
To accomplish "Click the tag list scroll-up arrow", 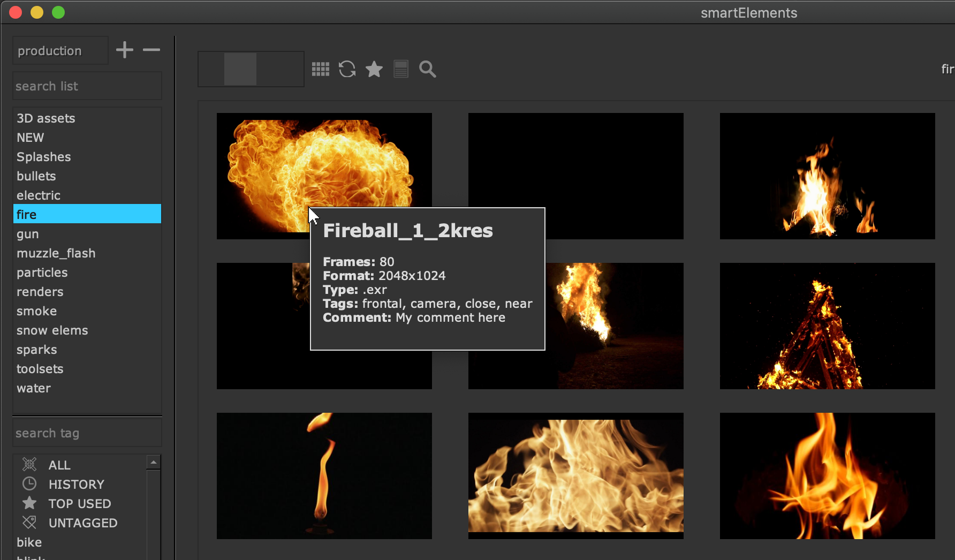I will click(x=154, y=462).
